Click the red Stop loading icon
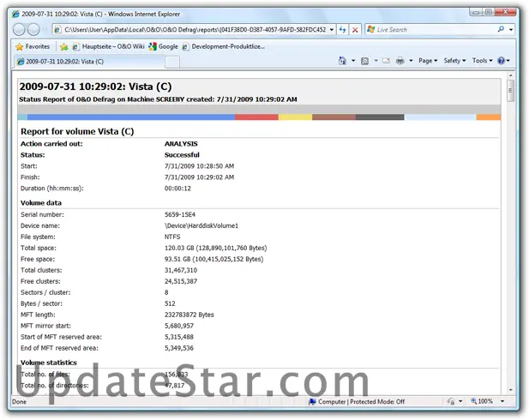Viewport: 529px width, 420px height. pyautogui.click(x=355, y=30)
